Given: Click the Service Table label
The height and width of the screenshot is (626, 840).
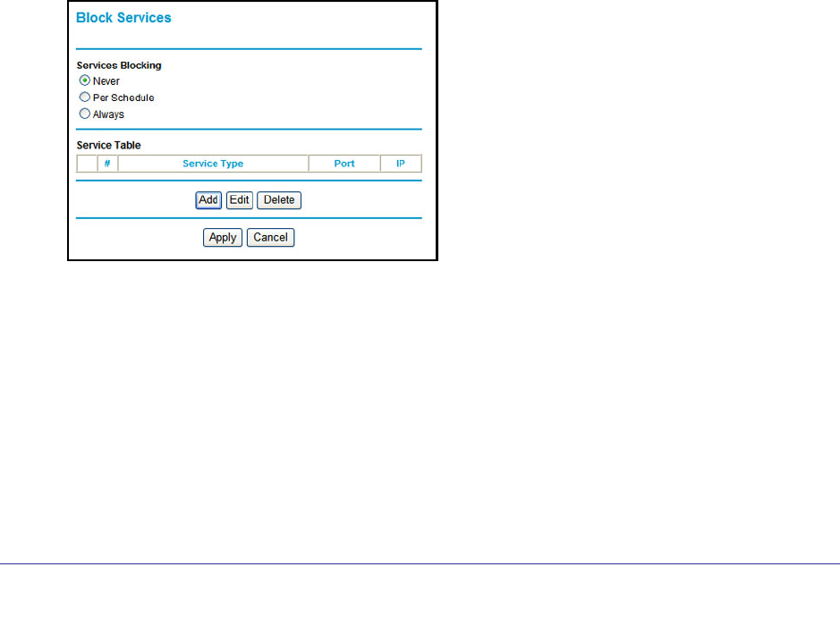Looking at the screenshot, I should tap(109, 145).
